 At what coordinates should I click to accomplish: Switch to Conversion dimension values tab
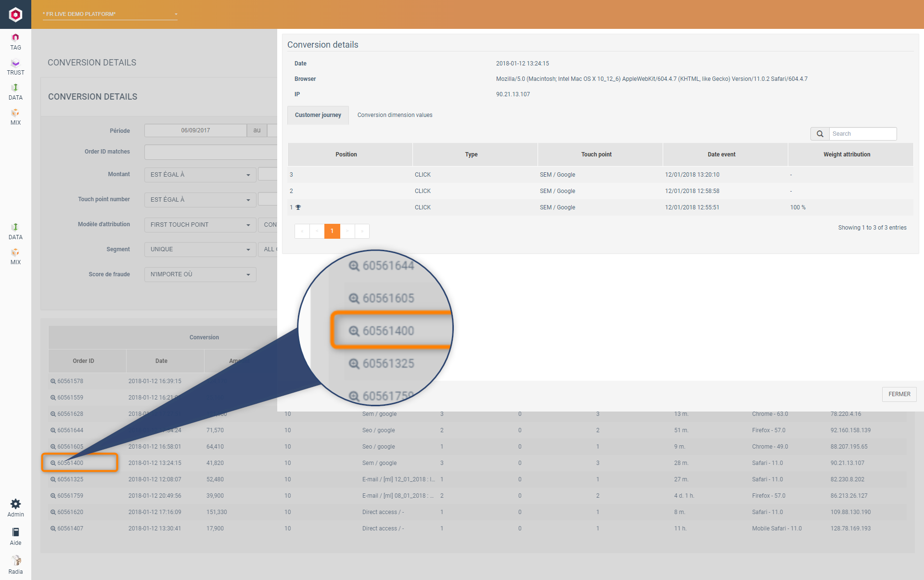pos(395,115)
